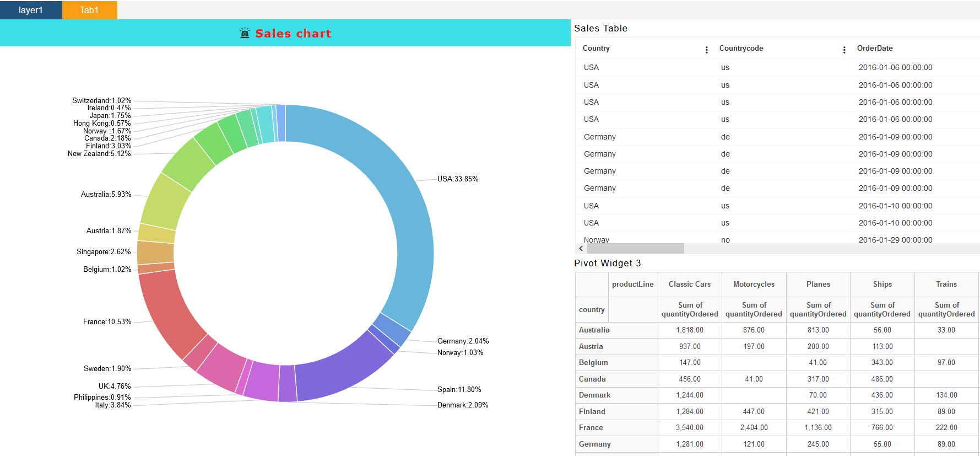Viewport: 980px width, 456px height.
Task: Sort table by Countrycode column header
Action: point(741,48)
